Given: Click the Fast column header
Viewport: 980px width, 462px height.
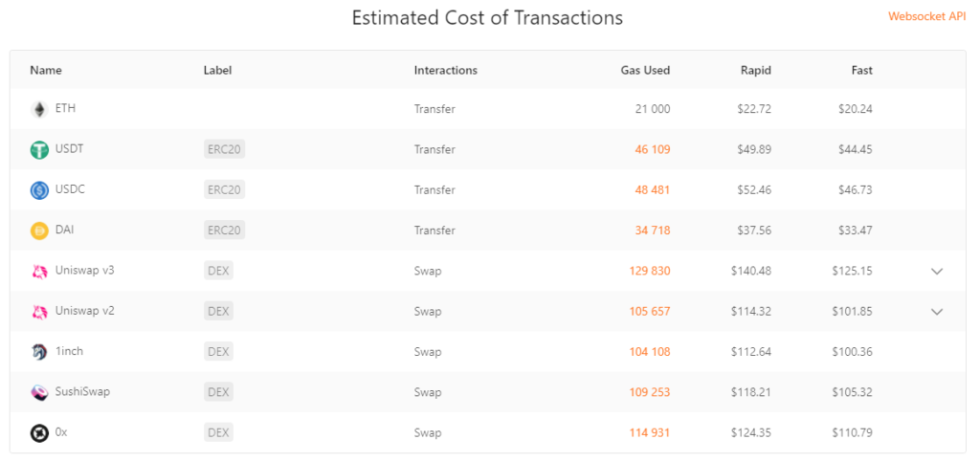Looking at the screenshot, I should [x=861, y=71].
